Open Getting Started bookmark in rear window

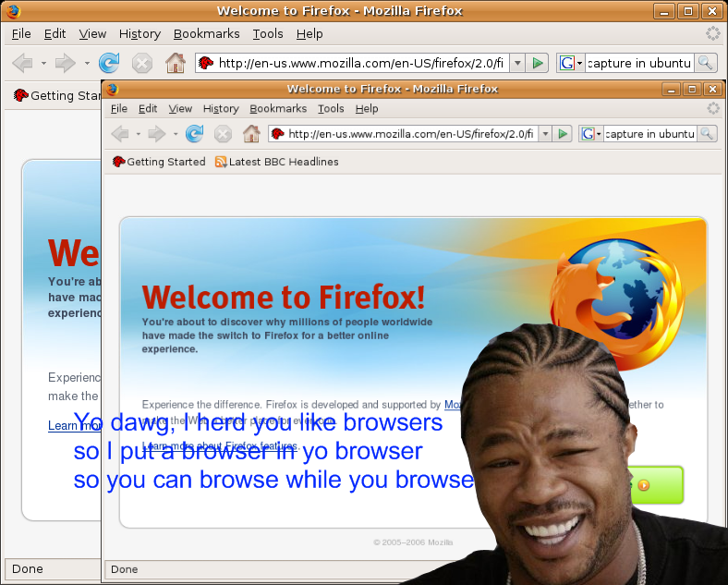point(56,95)
